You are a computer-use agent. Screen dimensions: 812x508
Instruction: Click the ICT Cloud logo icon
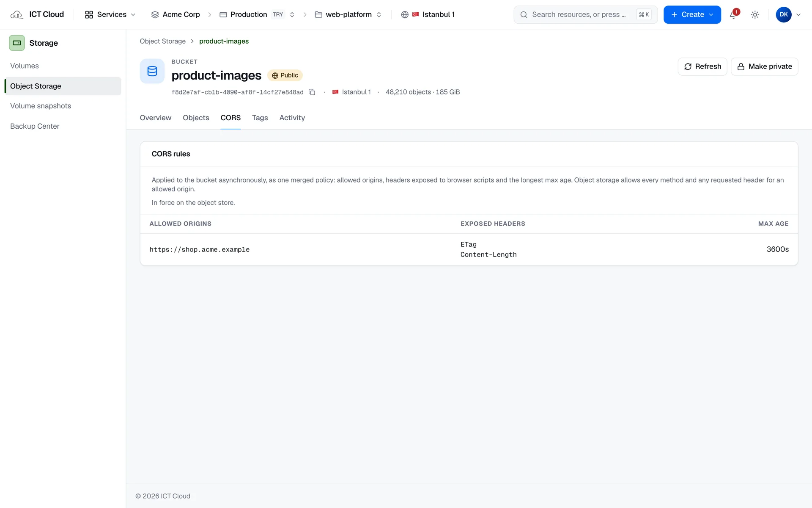(x=16, y=14)
